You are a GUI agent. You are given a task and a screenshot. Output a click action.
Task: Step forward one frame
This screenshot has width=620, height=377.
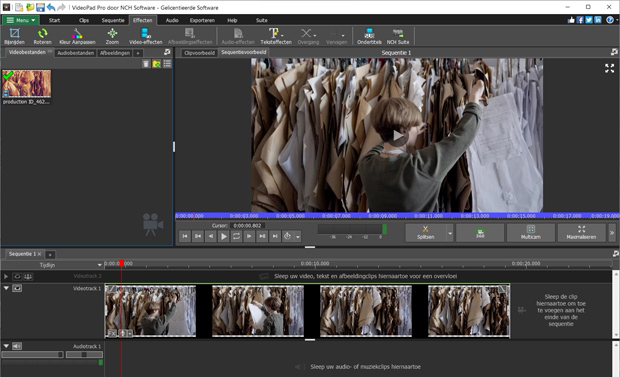(x=249, y=237)
